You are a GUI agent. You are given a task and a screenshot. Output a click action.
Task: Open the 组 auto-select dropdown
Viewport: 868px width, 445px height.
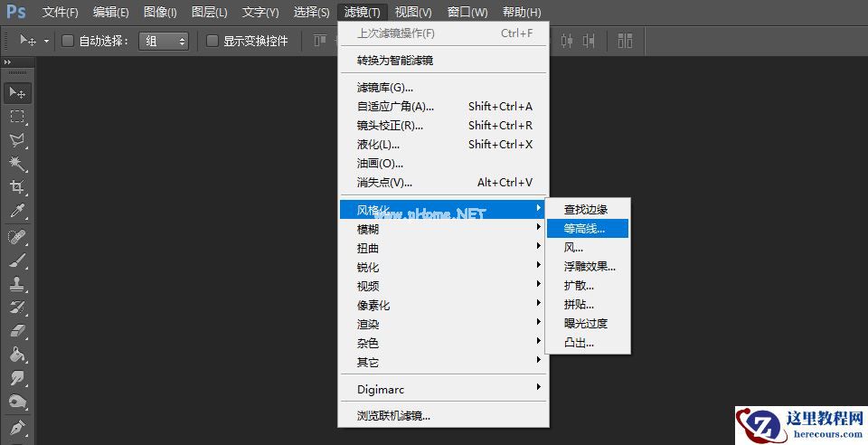(x=164, y=41)
